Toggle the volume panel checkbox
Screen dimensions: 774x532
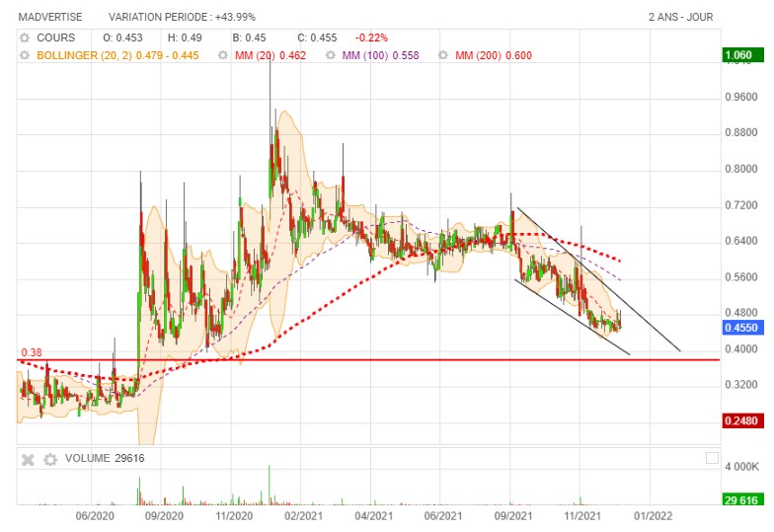tap(712, 458)
